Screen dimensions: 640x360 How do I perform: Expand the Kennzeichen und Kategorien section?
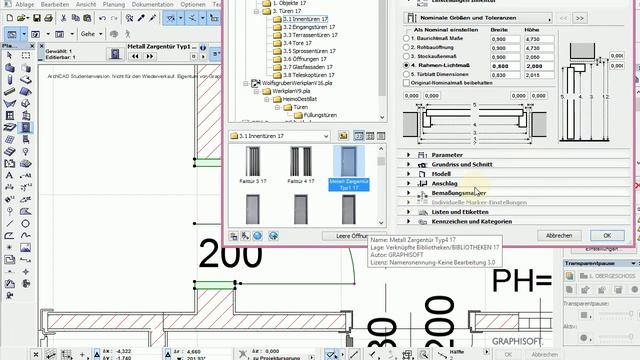(409, 221)
